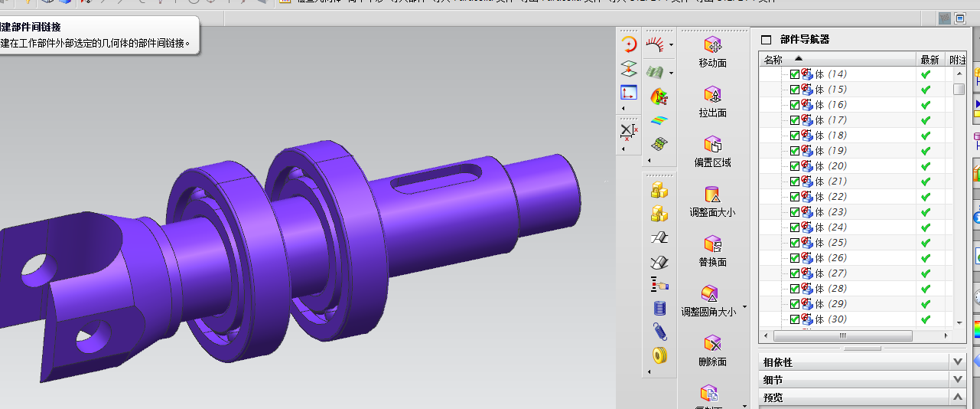Click the upper gray bent sheet icon
Screen dimensions: 980x409
pyautogui.click(x=659, y=237)
